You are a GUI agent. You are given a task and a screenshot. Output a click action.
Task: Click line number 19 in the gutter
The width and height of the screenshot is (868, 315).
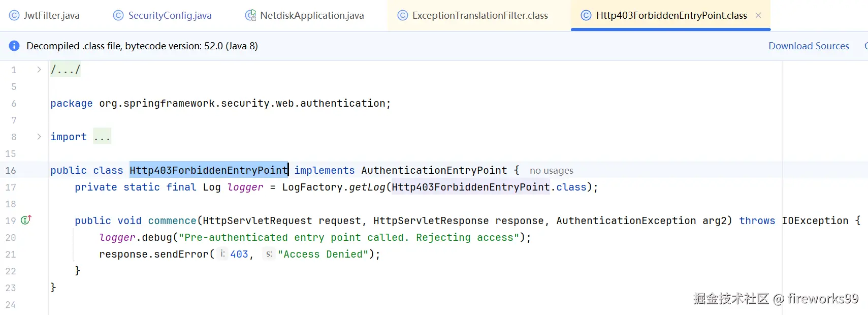(x=11, y=220)
